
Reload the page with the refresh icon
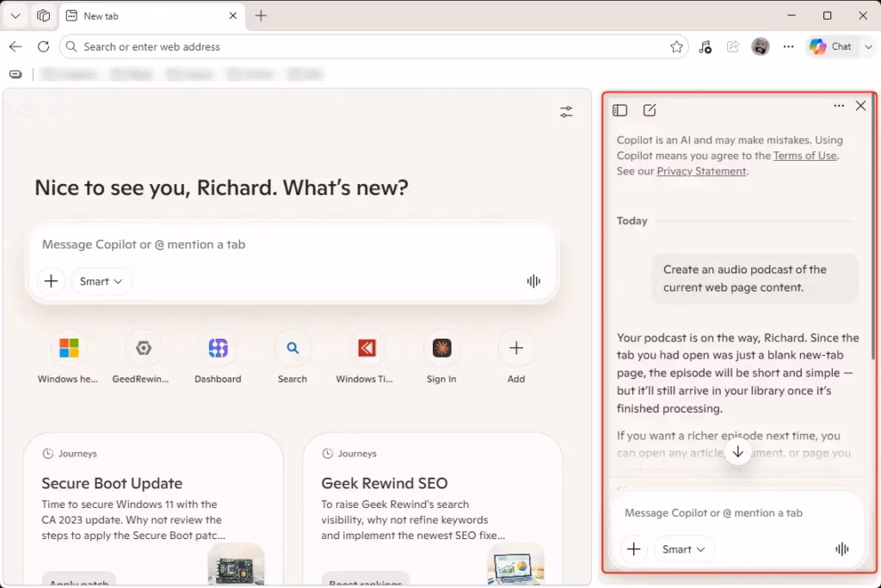pyautogui.click(x=43, y=46)
